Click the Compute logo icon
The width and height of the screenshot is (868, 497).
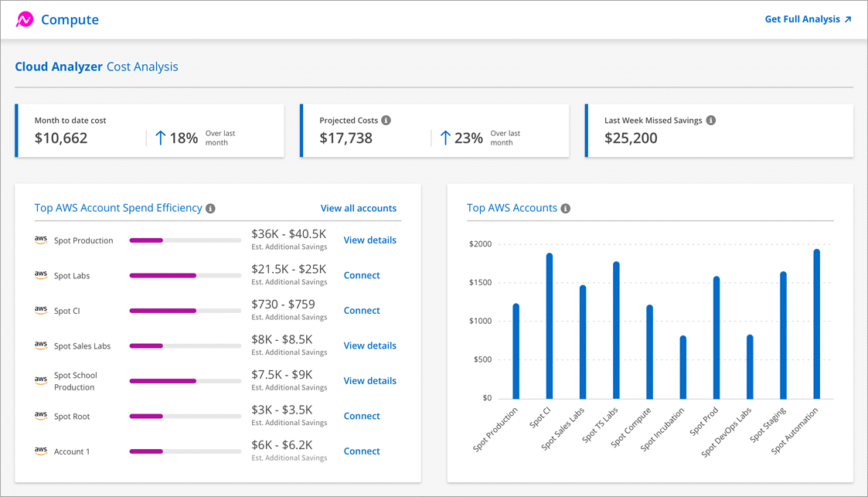25,19
